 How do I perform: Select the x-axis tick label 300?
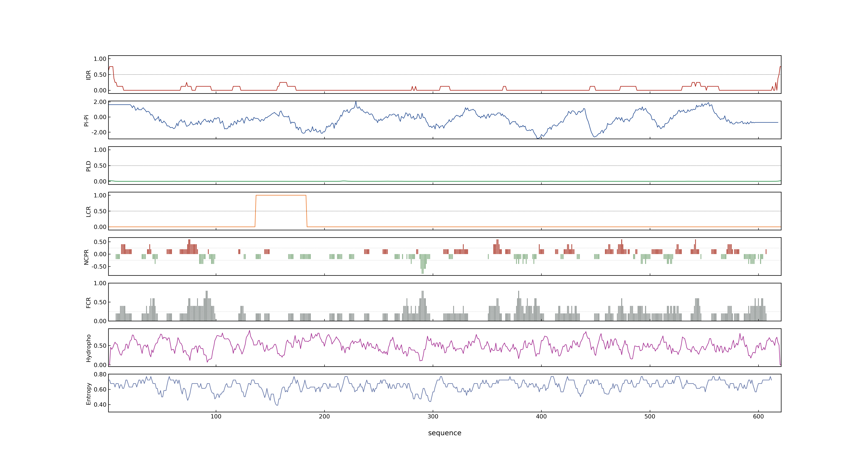tap(433, 416)
